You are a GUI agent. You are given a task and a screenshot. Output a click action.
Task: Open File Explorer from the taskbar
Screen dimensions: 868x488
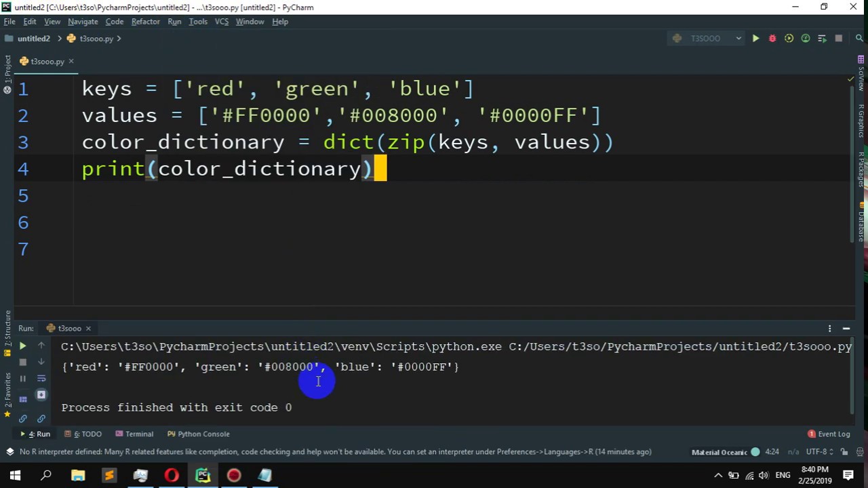(78, 476)
